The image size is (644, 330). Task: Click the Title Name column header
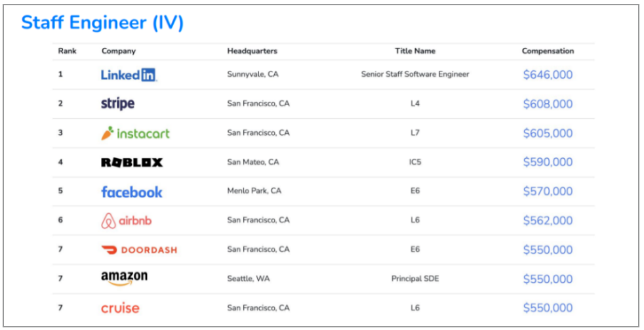415,51
